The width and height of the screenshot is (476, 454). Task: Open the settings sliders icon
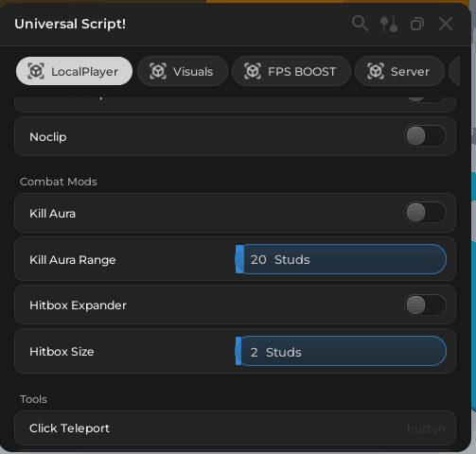click(389, 24)
